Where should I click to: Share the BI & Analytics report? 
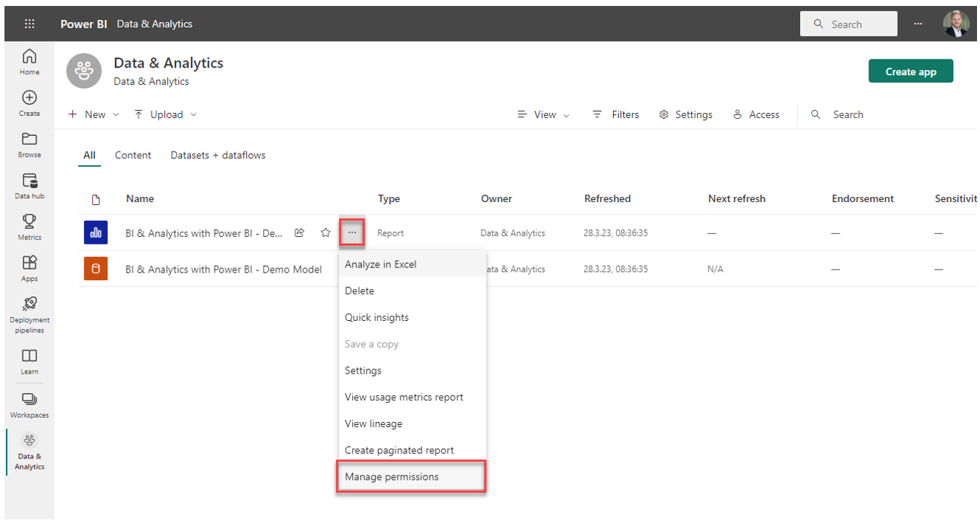tap(299, 233)
